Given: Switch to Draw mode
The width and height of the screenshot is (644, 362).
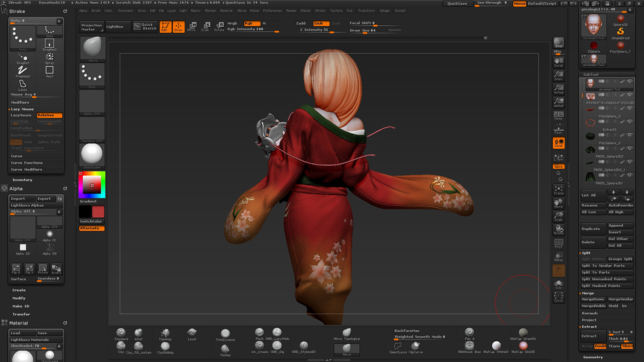Looking at the screenshot, I should coord(178,27).
